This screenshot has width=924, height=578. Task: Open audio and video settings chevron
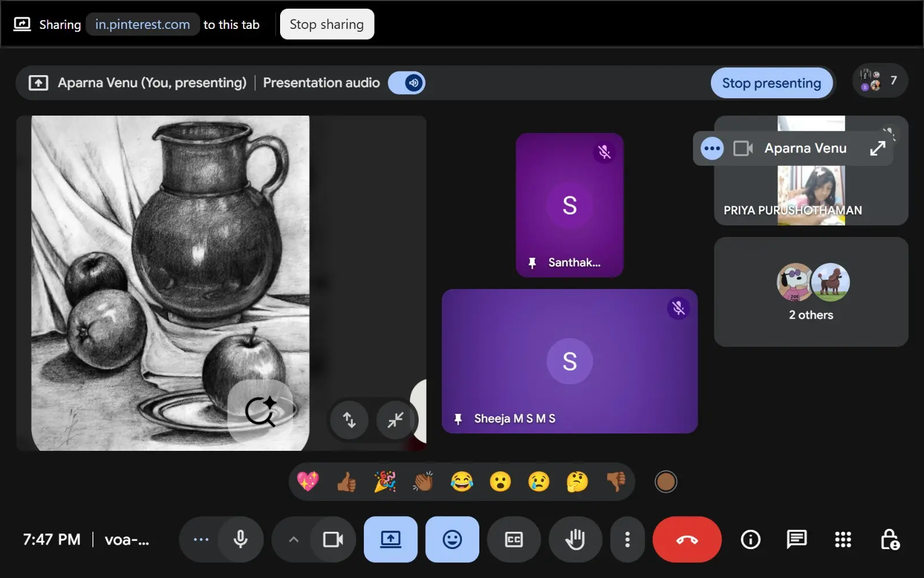pyautogui.click(x=293, y=539)
